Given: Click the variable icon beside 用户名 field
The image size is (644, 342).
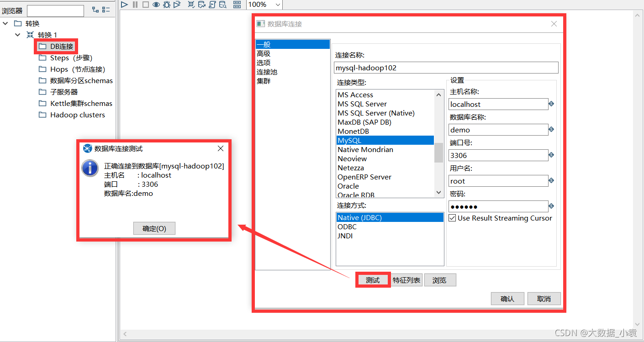Looking at the screenshot, I should [551, 181].
